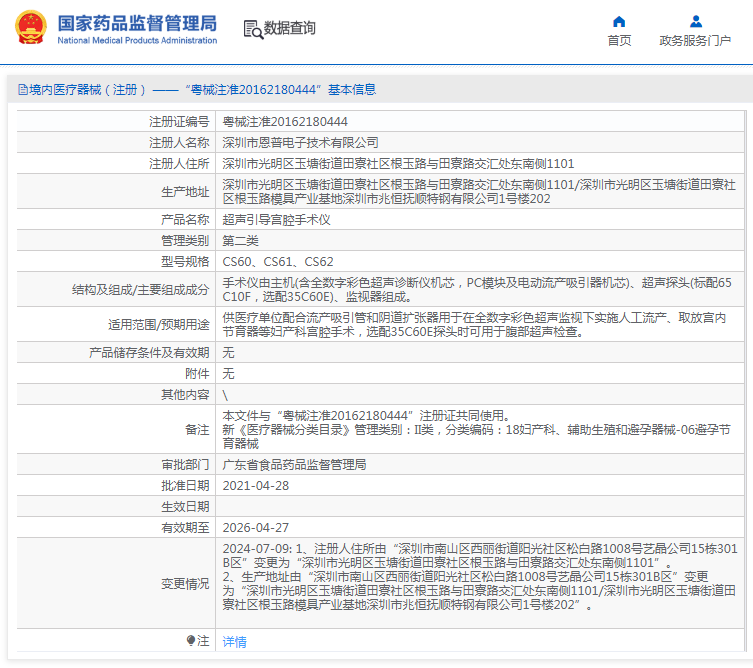The width and height of the screenshot is (753, 668).
Task: Click the 数据查询 heading text
Action: (290, 28)
